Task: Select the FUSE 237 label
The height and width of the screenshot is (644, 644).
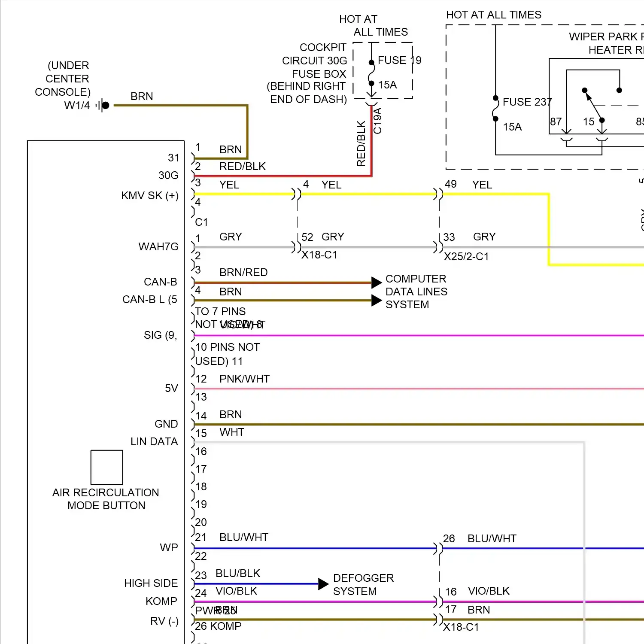Action: click(527, 102)
